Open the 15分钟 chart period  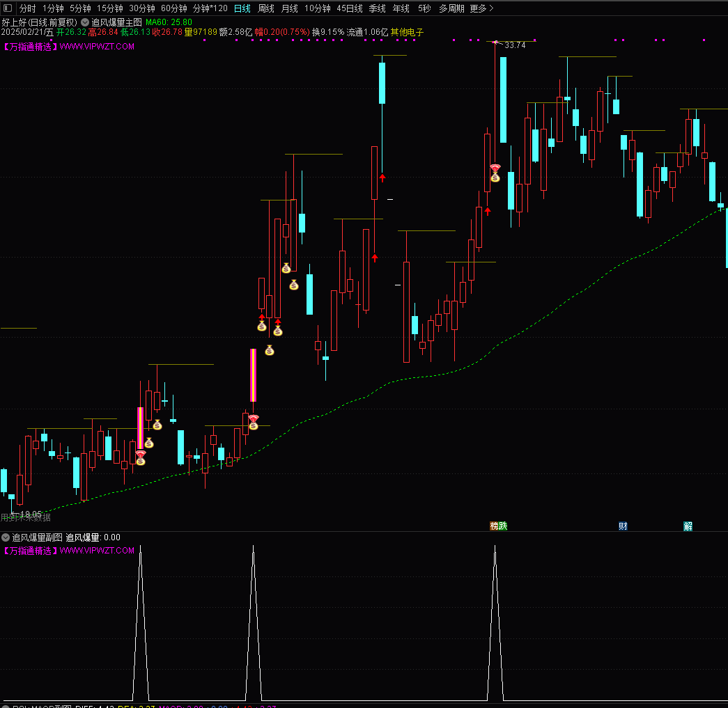(109, 8)
